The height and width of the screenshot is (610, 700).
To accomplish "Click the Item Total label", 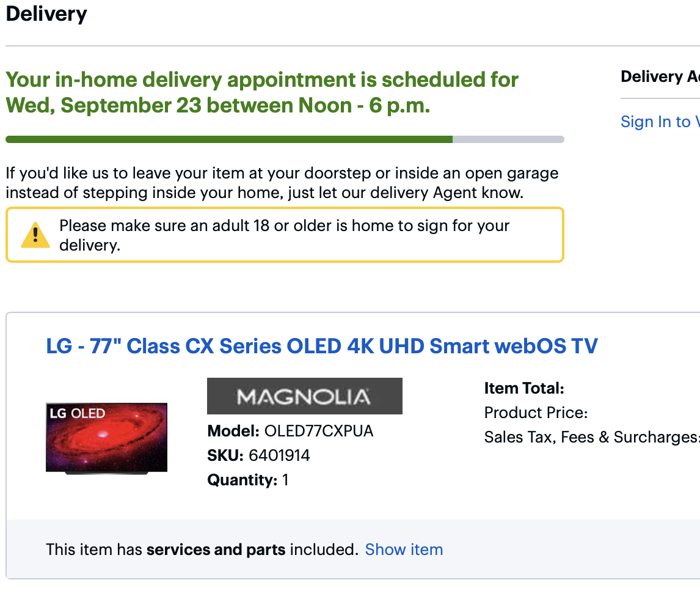I will [x=524, y=388].
